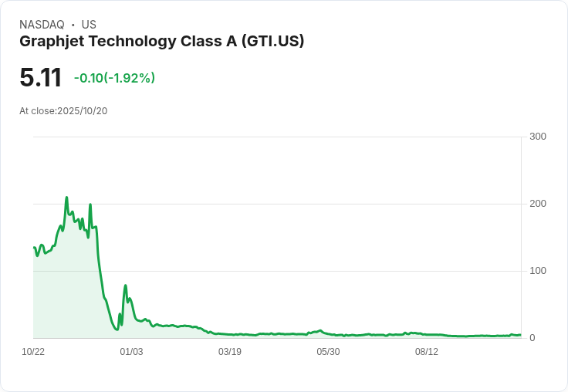Click the 100 y-axis value label

pyautogui.click(x=538, y=271)
